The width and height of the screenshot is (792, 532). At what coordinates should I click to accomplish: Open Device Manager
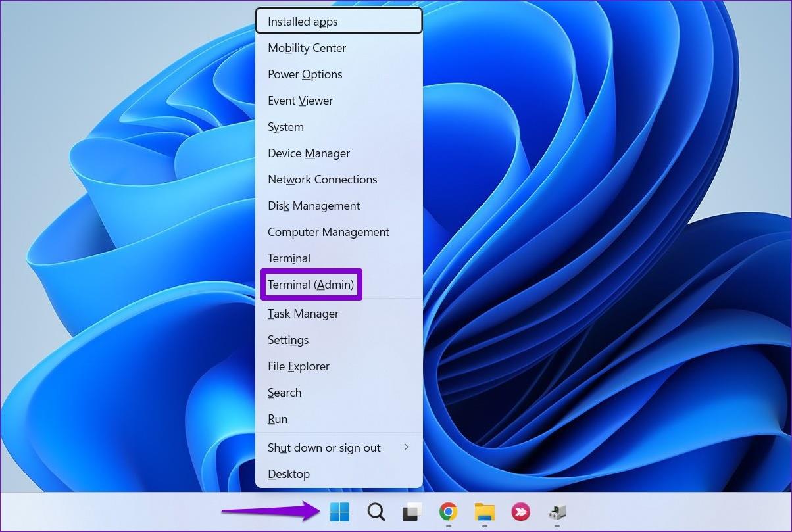[x=309, y=153]
